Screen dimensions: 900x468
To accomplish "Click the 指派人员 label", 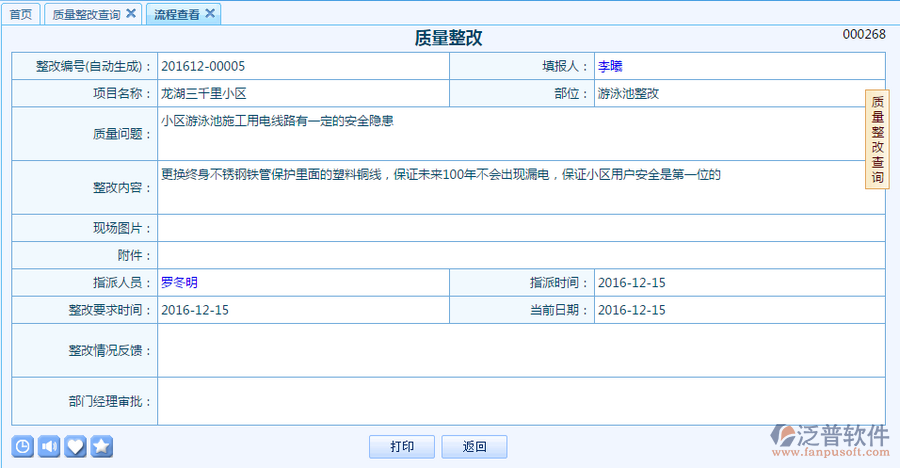I will (x=122, y=283).
